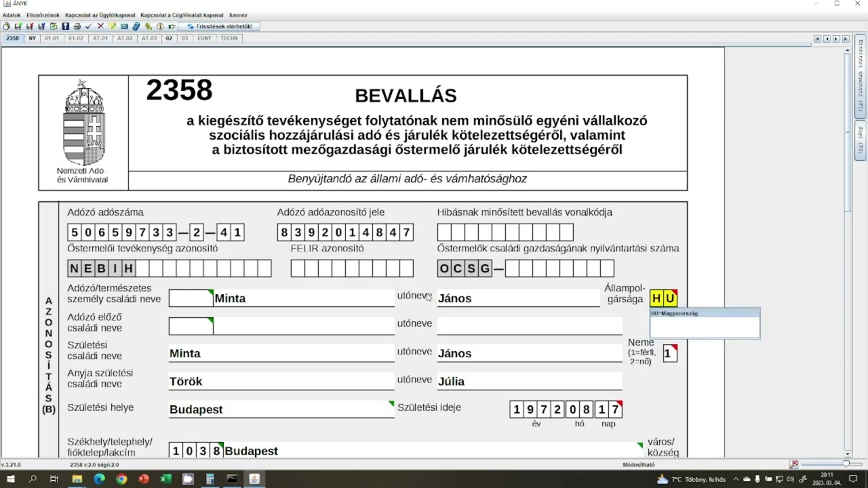Click Frissítések elérhetők! button
Screen dimensions: 868x488
pos(218,26)
